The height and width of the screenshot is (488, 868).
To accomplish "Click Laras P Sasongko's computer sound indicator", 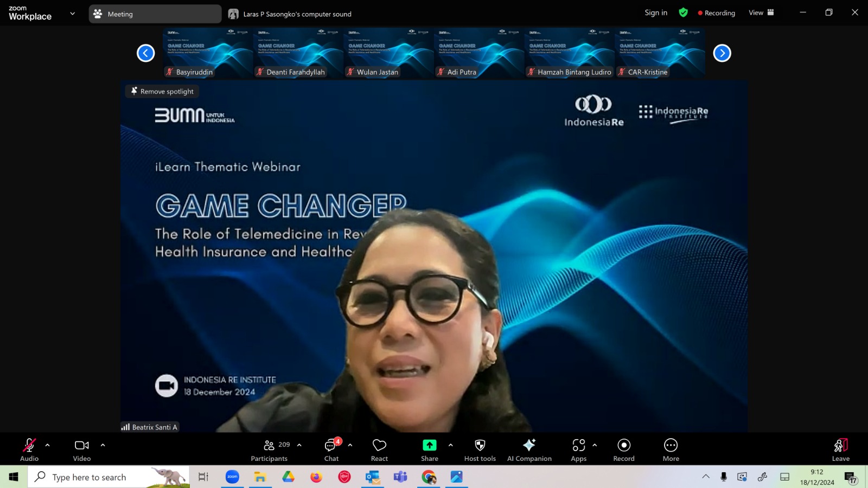I will pos(290,14).
